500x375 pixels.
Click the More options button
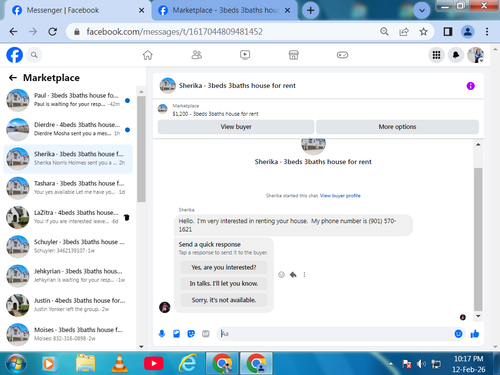click(397, 127)
